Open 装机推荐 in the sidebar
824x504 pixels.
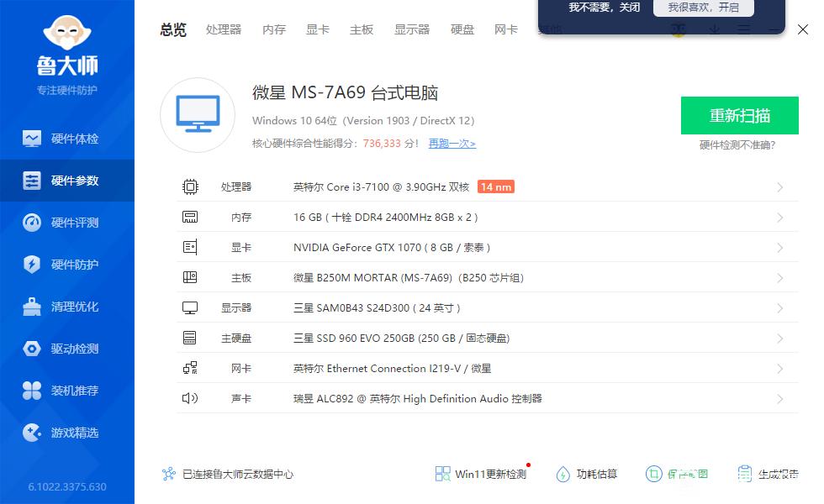(x=67, y=391)
